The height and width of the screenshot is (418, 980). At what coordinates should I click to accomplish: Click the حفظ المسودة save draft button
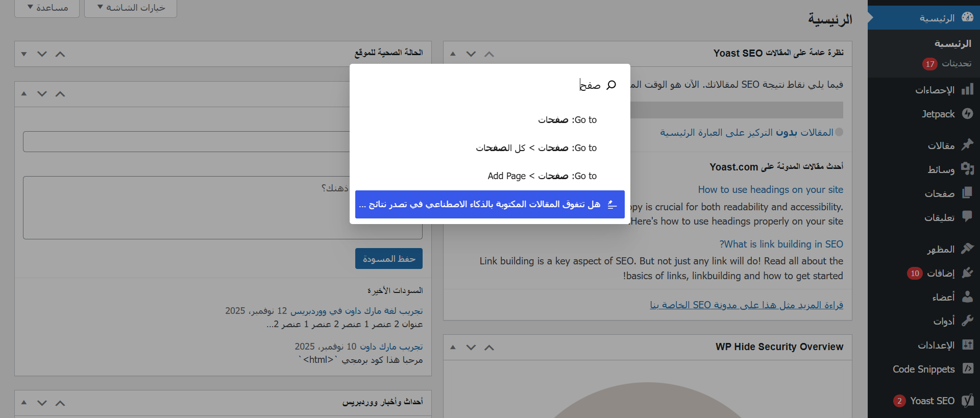point(389,259)
